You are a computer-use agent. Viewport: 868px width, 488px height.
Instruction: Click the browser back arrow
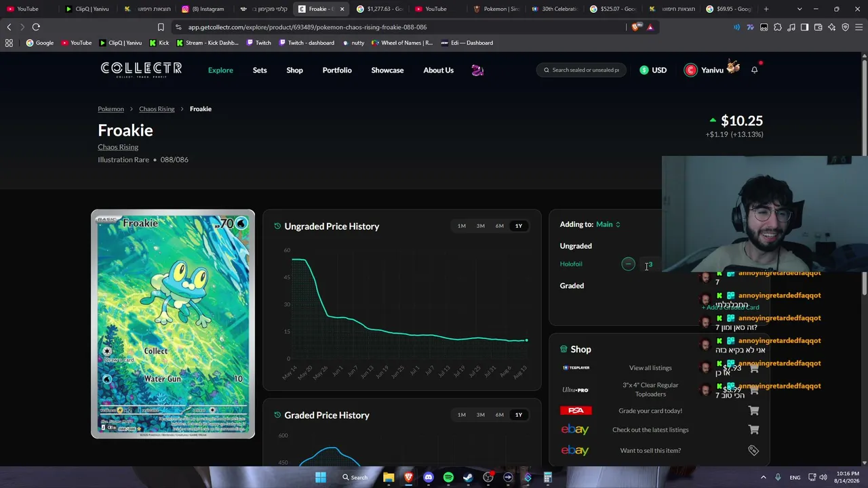tap(9, 27)
